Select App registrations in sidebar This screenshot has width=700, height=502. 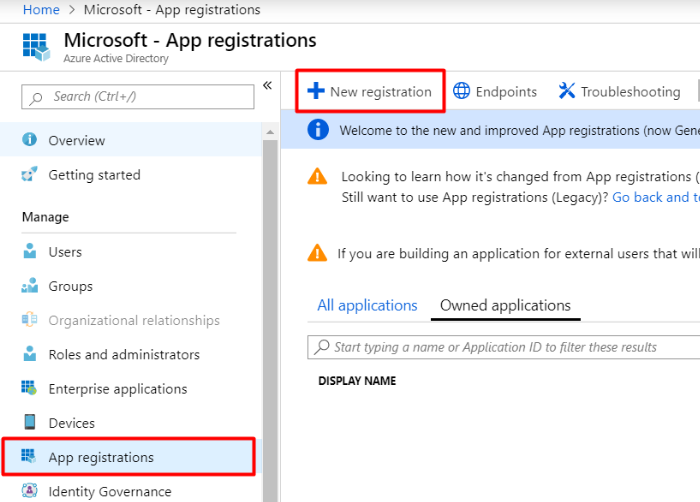coord(129,457)
